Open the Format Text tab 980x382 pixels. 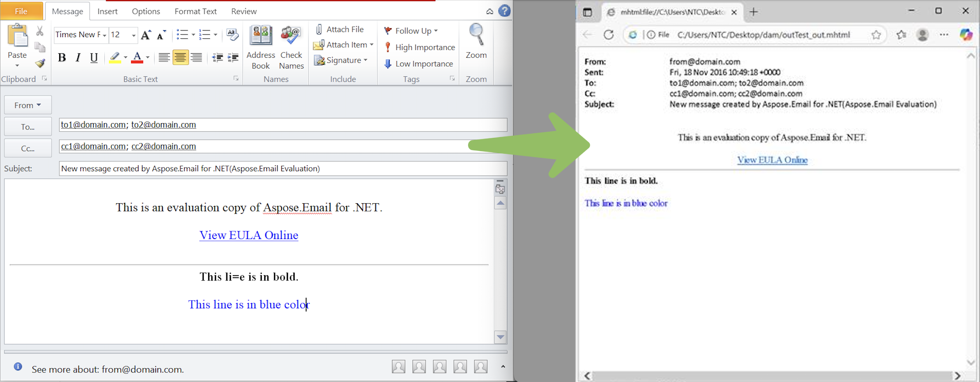tap(195, 12)
